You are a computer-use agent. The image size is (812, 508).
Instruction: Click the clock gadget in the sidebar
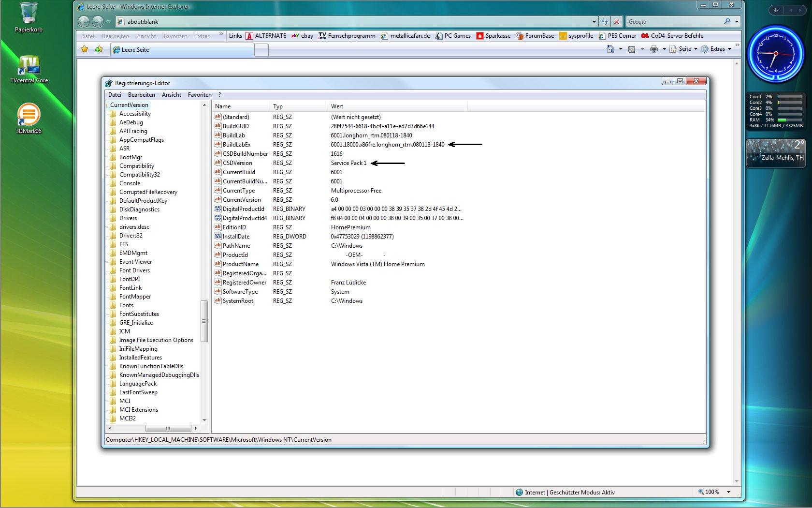tap(775, 53)
